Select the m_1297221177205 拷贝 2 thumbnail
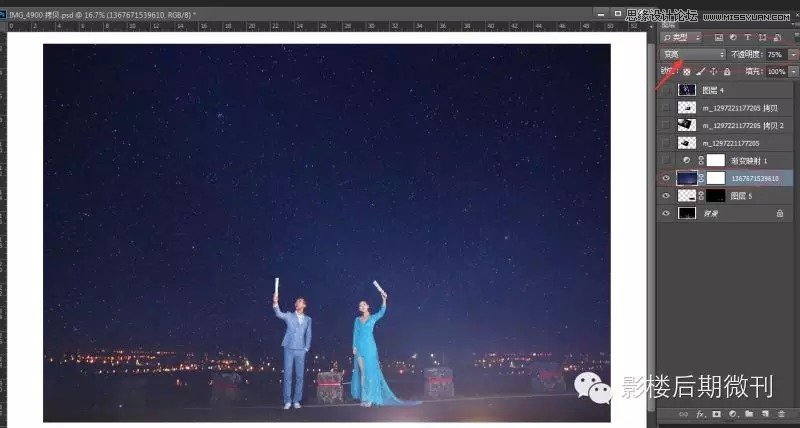This screenshot has height=428, width=800. click(687, 125)
